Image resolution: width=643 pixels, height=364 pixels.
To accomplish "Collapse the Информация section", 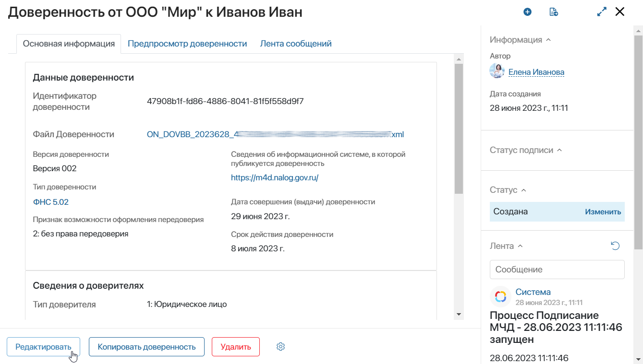I will (548, 40).
